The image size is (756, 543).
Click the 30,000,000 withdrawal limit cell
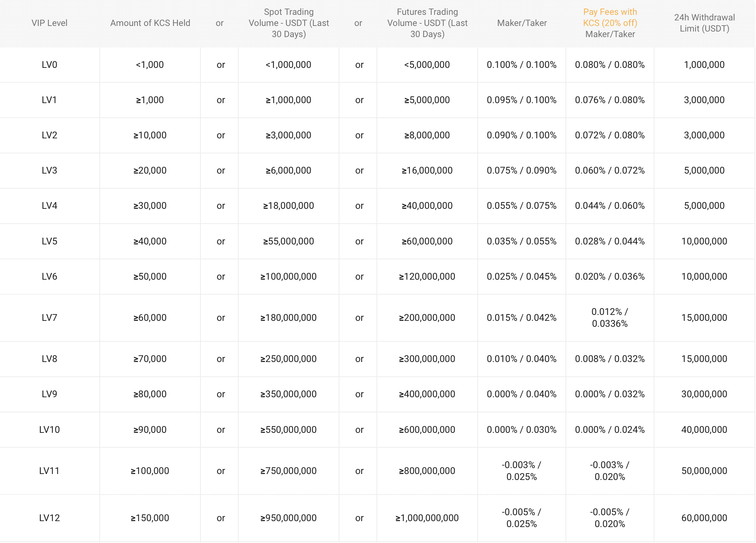point(704,394)
